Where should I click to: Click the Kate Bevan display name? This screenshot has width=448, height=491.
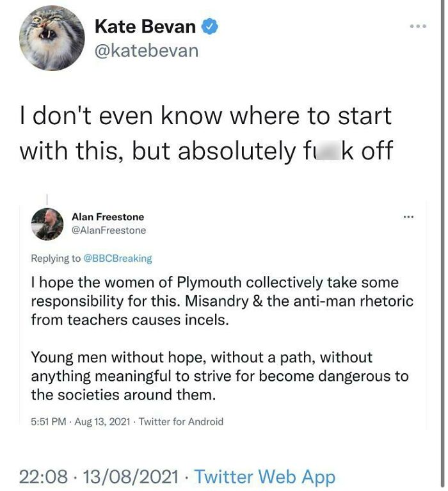click(x=146, y=26)
